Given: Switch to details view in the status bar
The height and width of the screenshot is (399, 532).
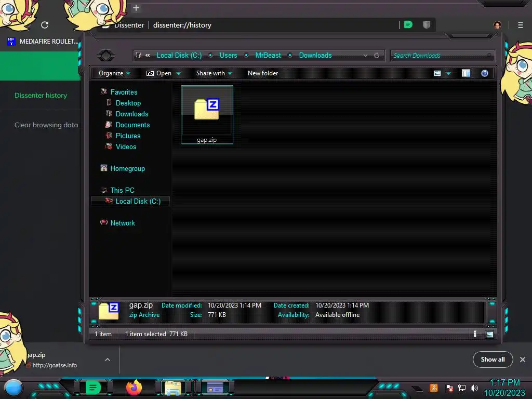Looking at the screenshot, I should pyautogui.click(x=475, y=334).
